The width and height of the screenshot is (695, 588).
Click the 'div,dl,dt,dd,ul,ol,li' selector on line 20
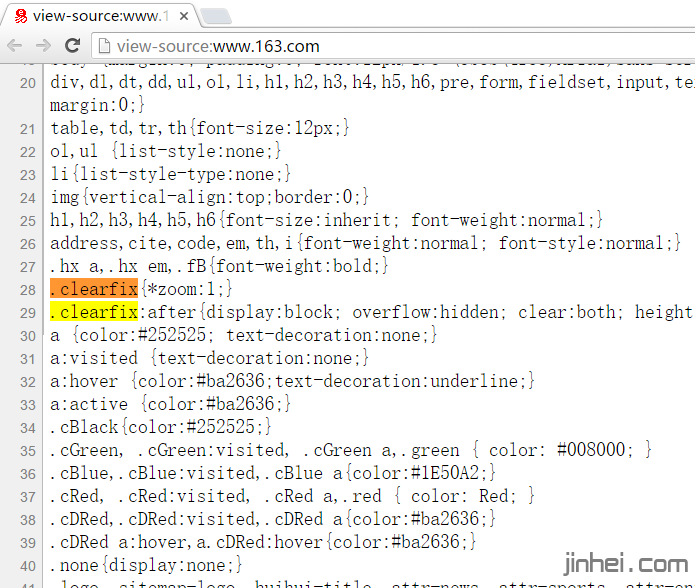pyautogui.click(x=155, y=82)
